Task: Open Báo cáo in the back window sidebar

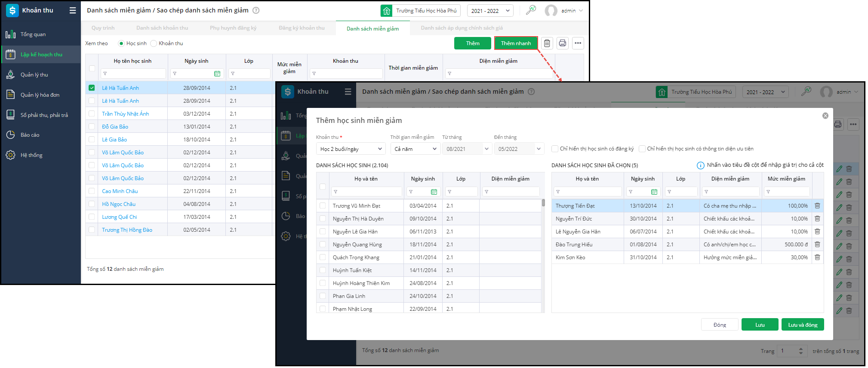Action: [30, 135]
